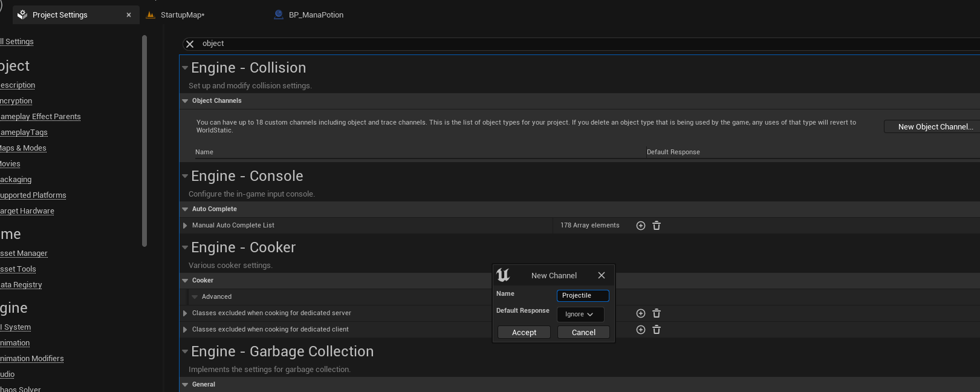Open Encryption settings page
This screenshot has width=980, height=392.
tap(16, 101)
